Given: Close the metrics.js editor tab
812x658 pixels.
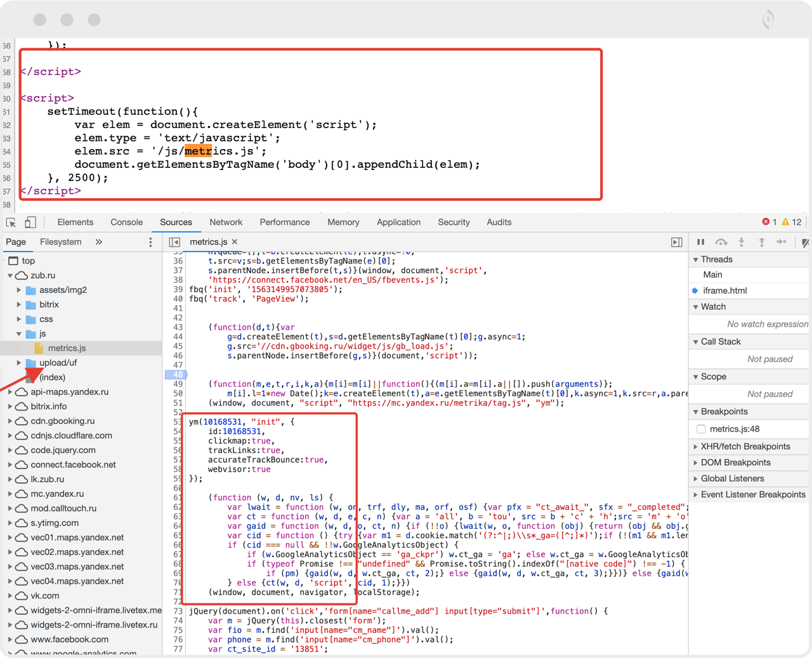Looking at the screenshot, I should pos(235,242).
